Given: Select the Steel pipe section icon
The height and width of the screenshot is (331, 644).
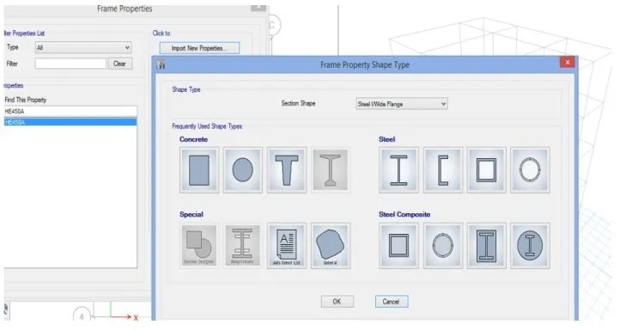Looking at the screenshot, I should (530, 170).
